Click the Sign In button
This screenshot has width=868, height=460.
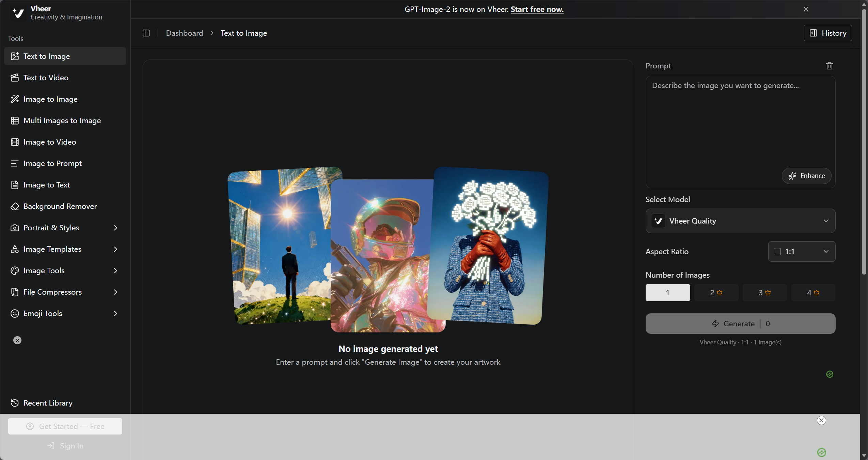[65, 446]
